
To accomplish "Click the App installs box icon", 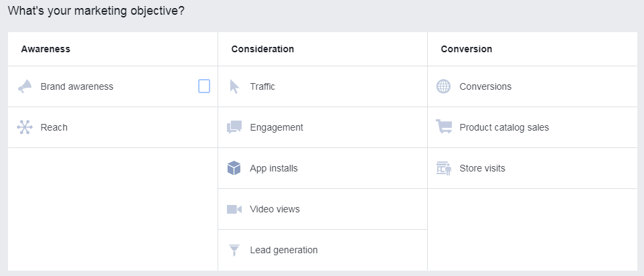I will tap(234, 168).
